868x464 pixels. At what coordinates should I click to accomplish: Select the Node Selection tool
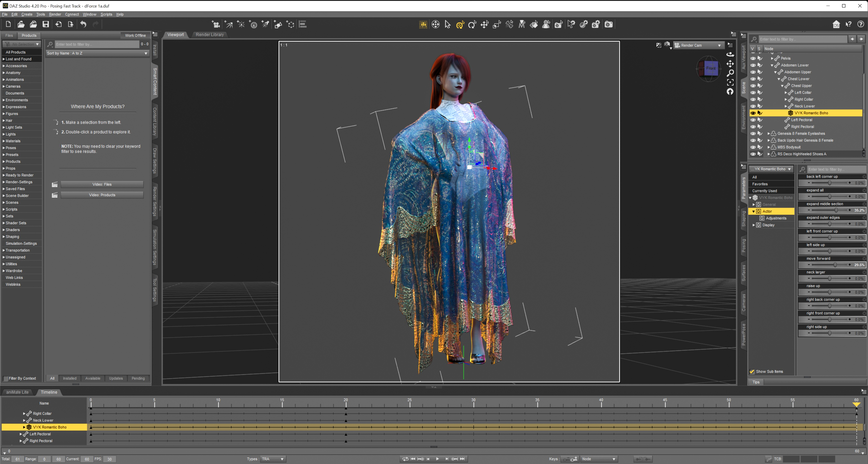(x=447, y=24)
